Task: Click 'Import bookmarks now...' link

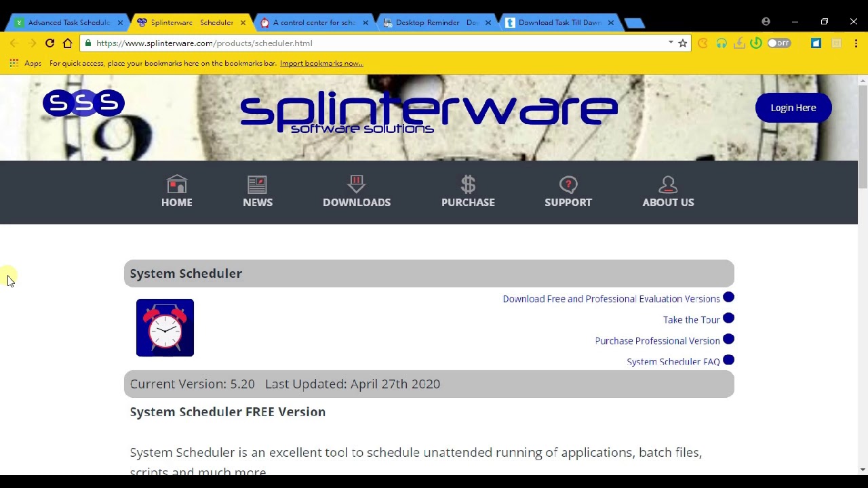Action: (321, 63)
